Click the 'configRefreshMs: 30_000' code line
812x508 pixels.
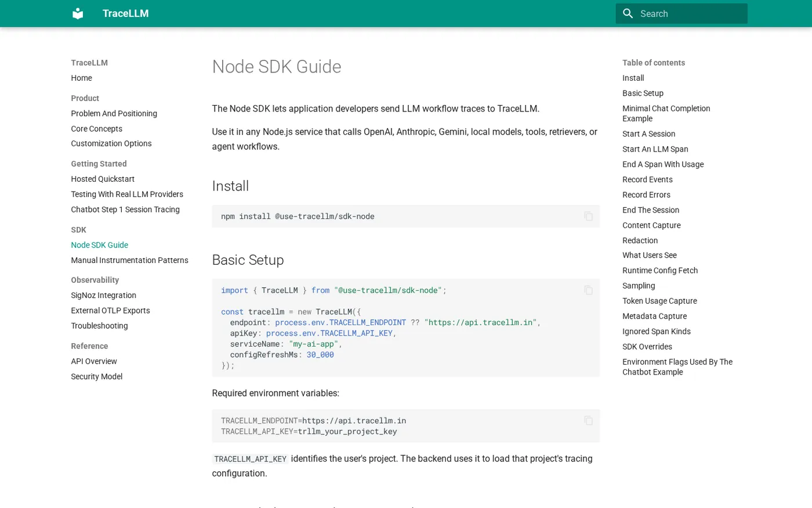(x=282, y=355)
